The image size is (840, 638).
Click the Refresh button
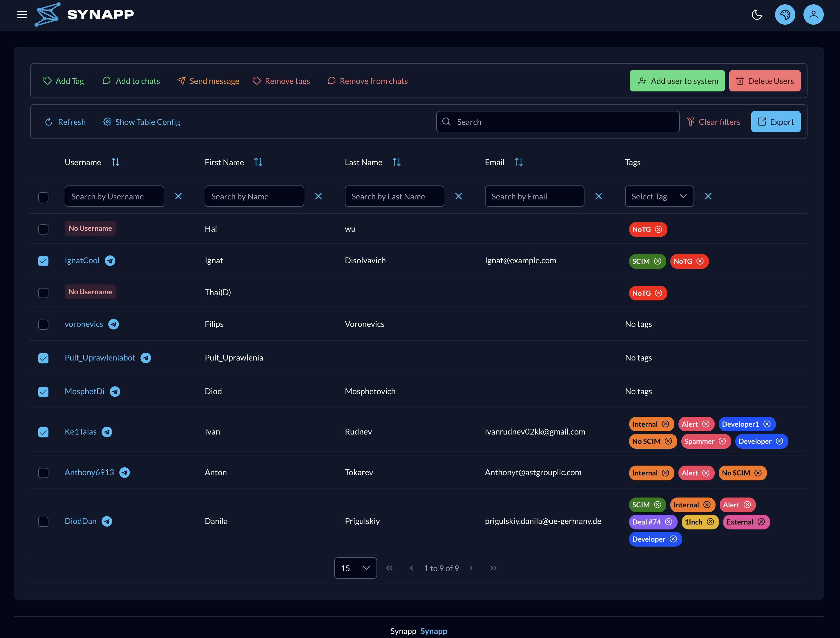[x=65, y=122]
